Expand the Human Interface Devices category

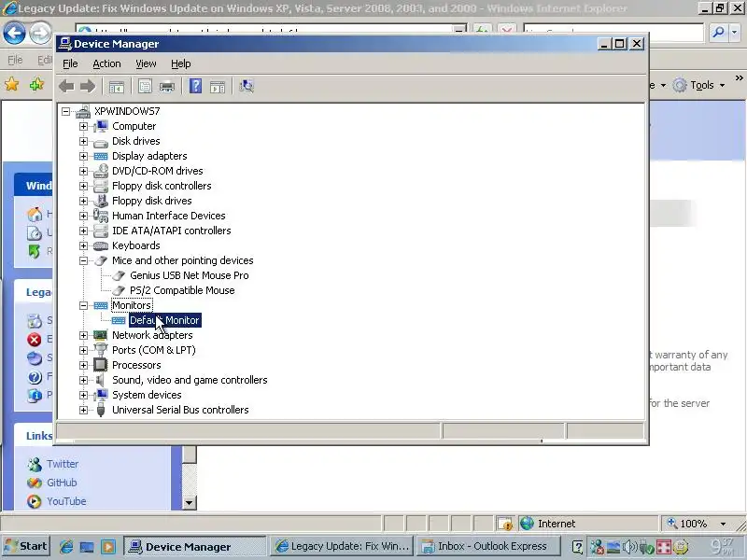pos(83,216)
